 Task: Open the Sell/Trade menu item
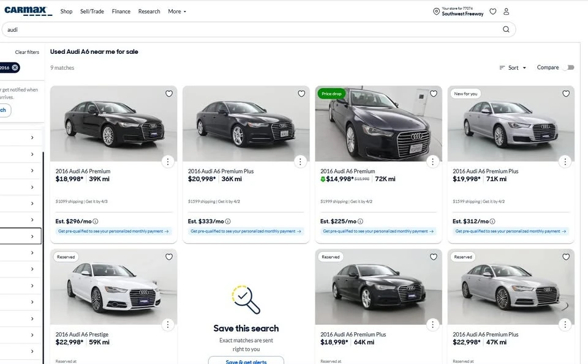click(92, 12)
